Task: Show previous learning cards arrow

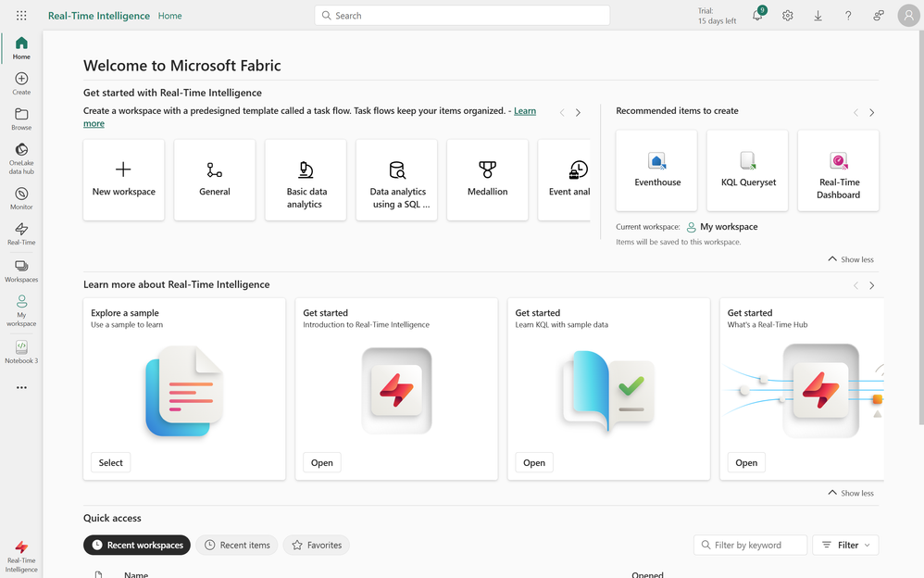Action: (855, 285)
